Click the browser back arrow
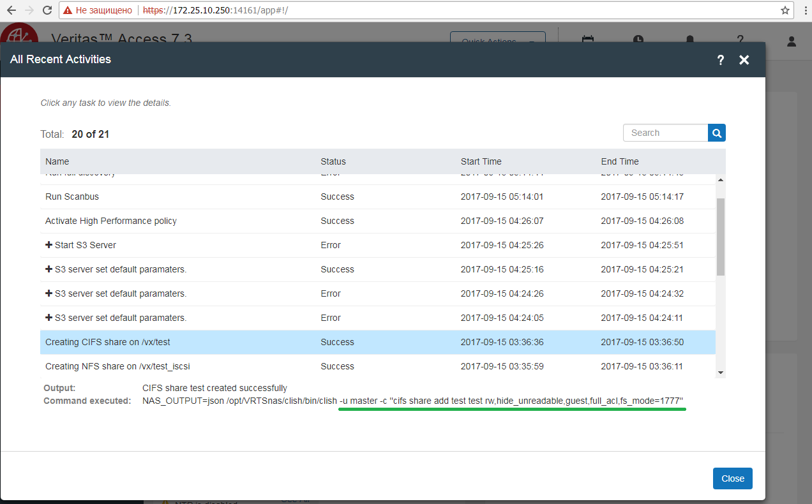812x504 pixels. [x=11, y=10]
